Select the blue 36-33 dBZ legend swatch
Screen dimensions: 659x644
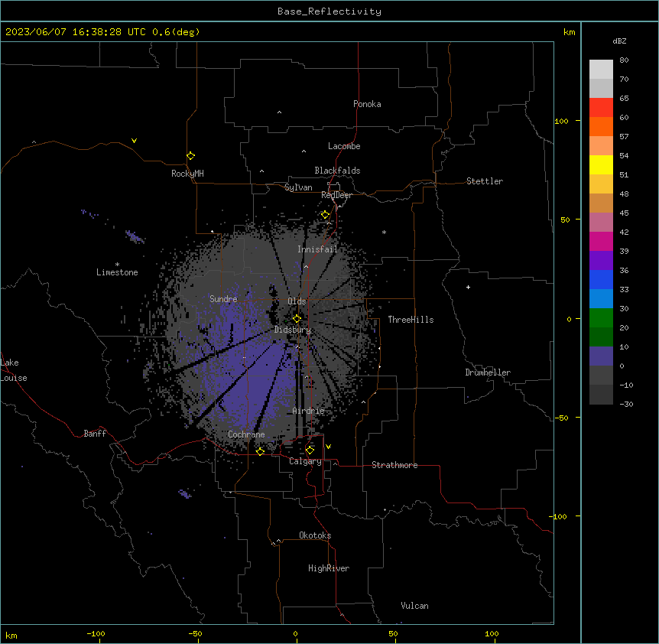[601, 279]
